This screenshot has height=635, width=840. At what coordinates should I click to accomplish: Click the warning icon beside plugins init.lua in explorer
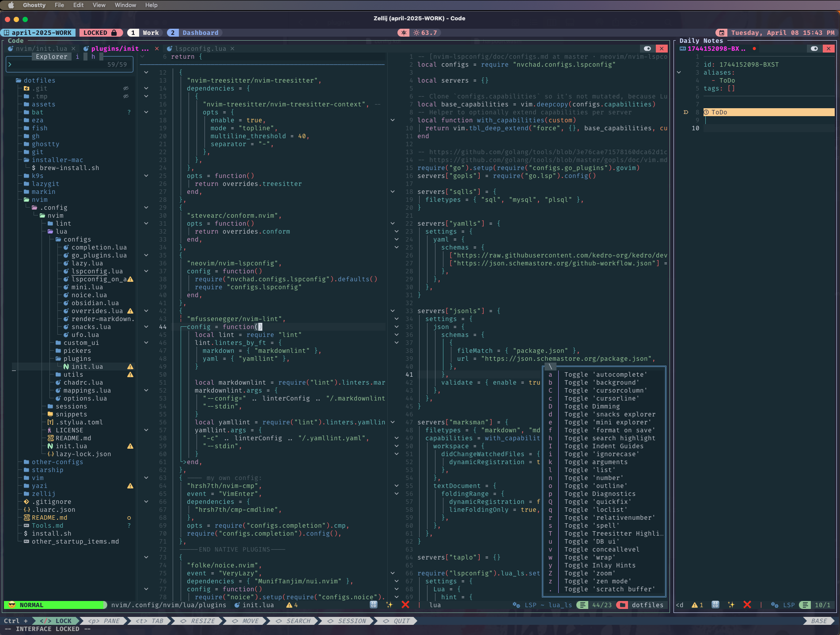click(x=130, y=367)
